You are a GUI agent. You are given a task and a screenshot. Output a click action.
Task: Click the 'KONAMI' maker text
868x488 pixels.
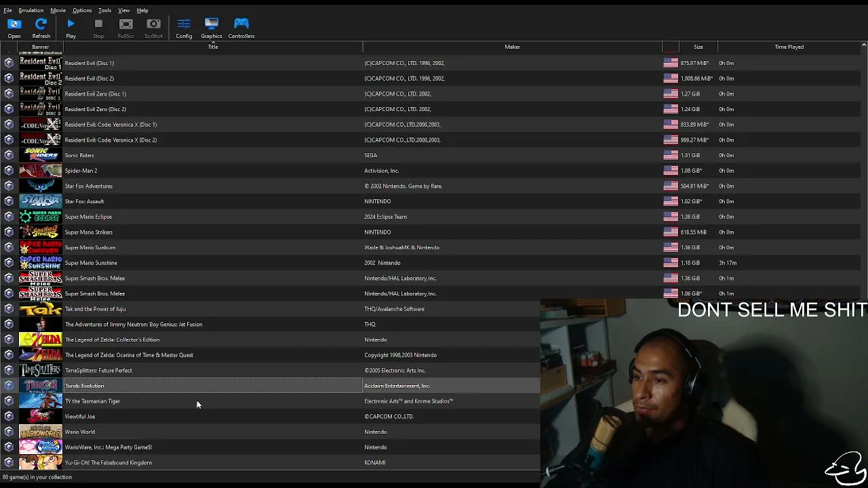click(375, 462)
